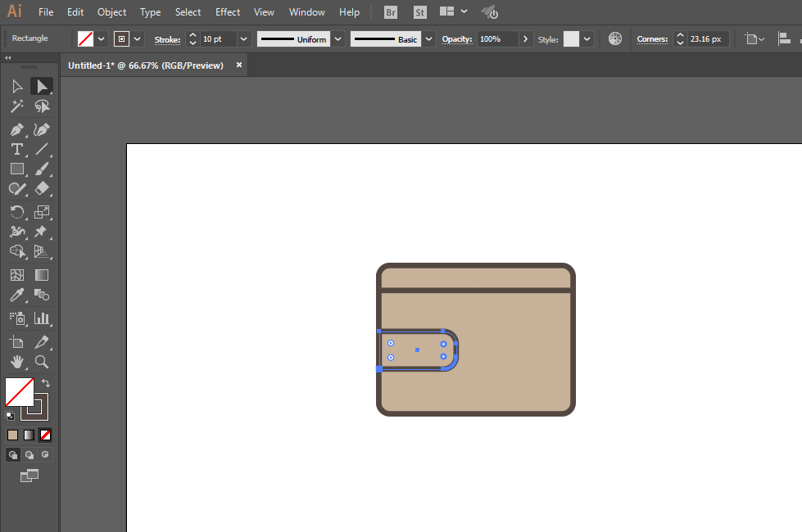This screenshot has width=802, height=532.
Task: Click the Stroke panel link
Action: (x=167, y=38)
